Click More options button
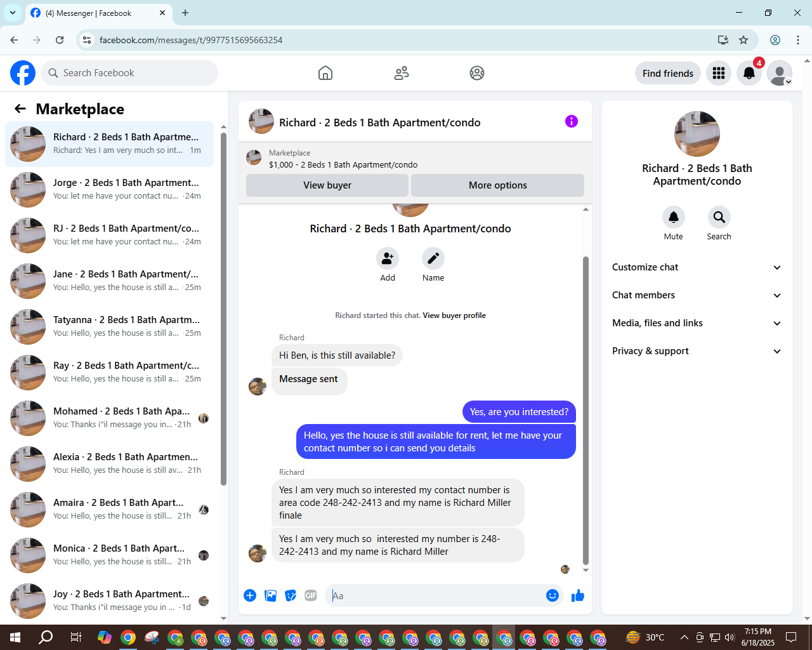Viewport: 812px width, 650px height. point(498,185)
